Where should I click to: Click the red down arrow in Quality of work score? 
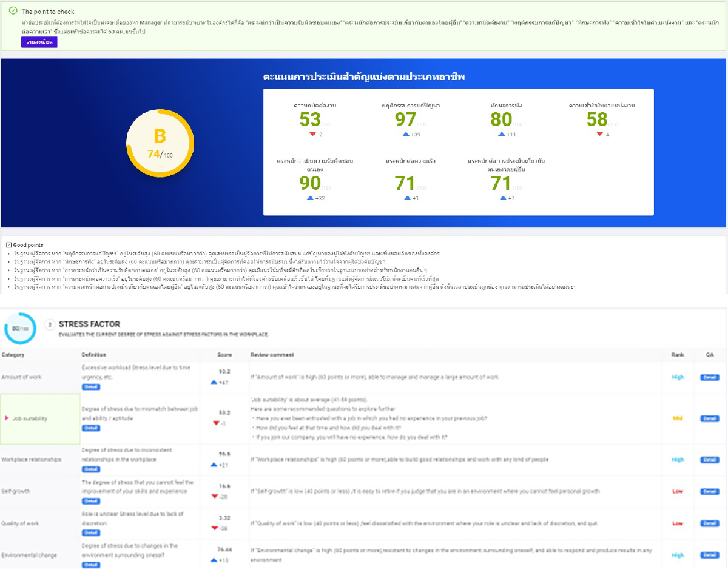(215, 528)
